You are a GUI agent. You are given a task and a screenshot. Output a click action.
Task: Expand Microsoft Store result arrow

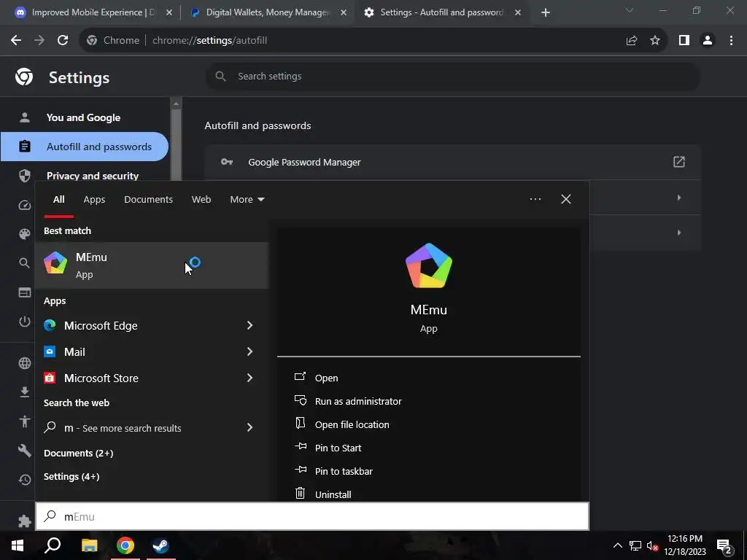click(x=249, y=378)
